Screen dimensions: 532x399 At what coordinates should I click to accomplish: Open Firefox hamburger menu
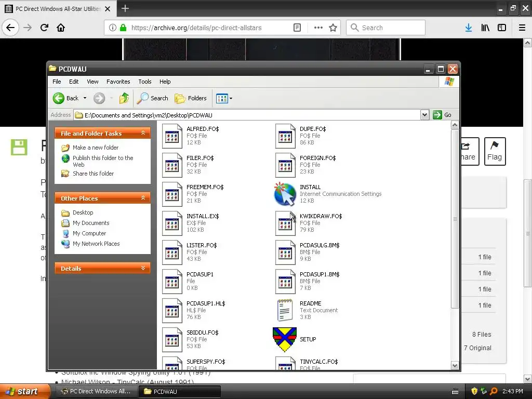[522, 28]
